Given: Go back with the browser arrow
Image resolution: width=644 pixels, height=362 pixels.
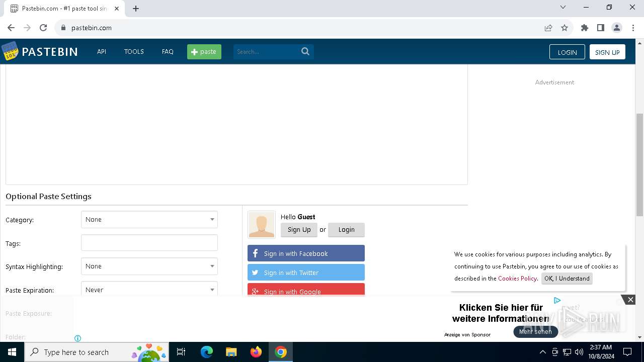Looking at the screenshot, I should tap(11, 28).
